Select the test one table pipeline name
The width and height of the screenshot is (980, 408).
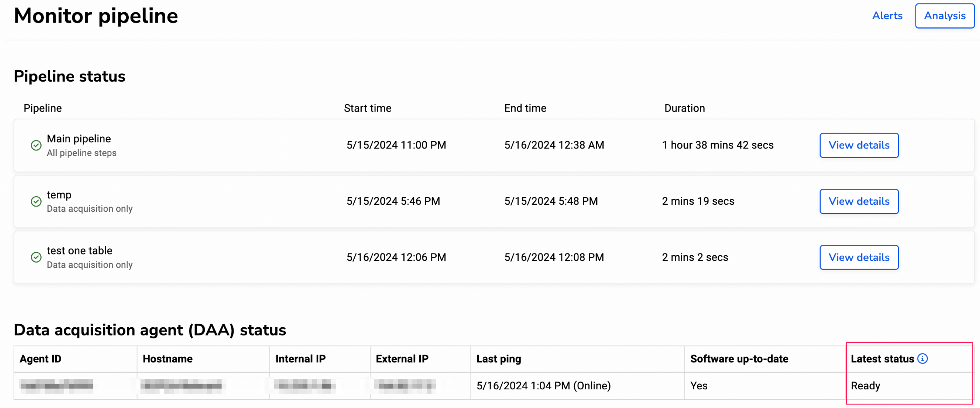pos(79,250)
